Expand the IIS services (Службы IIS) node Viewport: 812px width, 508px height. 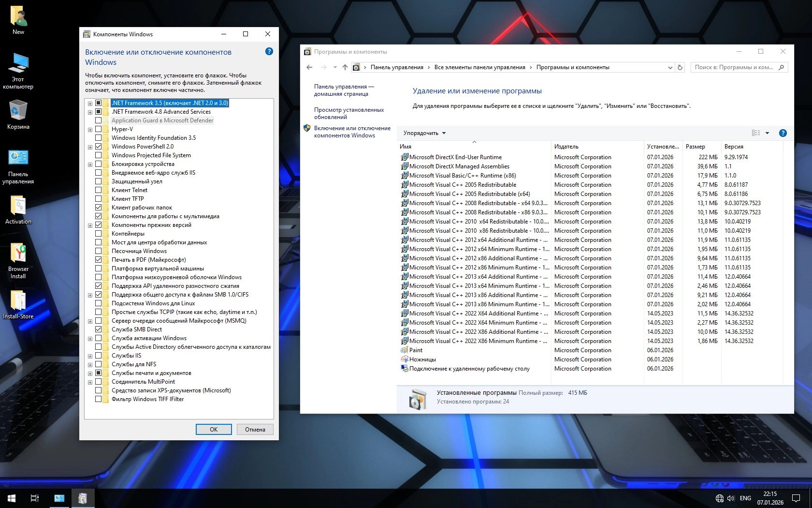pyautogui.click(x=90, y=356)
